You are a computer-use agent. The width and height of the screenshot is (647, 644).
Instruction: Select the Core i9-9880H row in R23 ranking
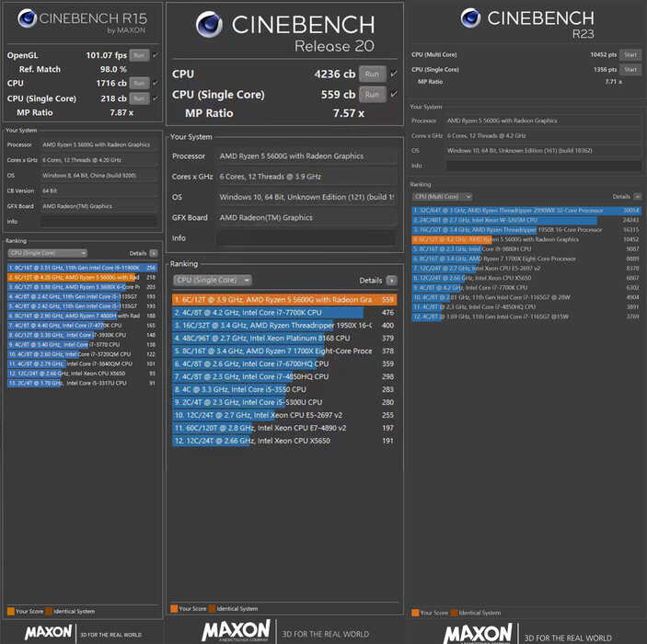(x=526, y=249)
